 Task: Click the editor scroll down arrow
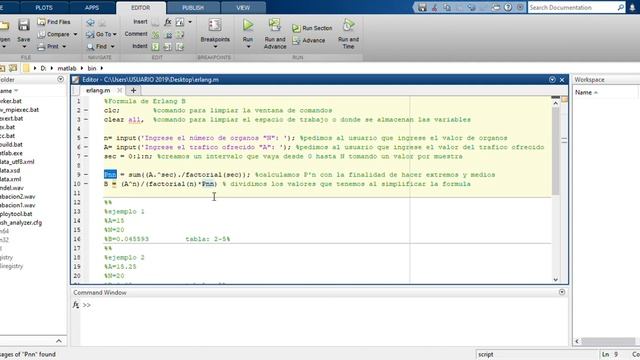pyautogui.click(x=556, y=280)
